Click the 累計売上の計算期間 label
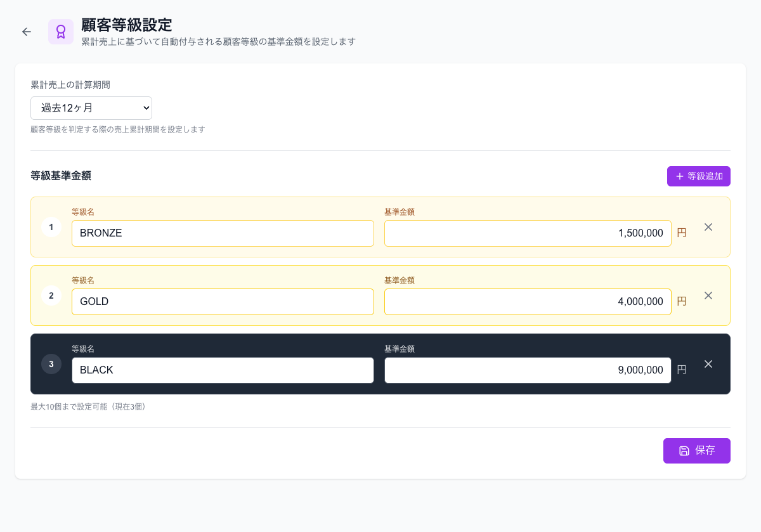Viewport: 761px width, 532px height. coord(70,85)
